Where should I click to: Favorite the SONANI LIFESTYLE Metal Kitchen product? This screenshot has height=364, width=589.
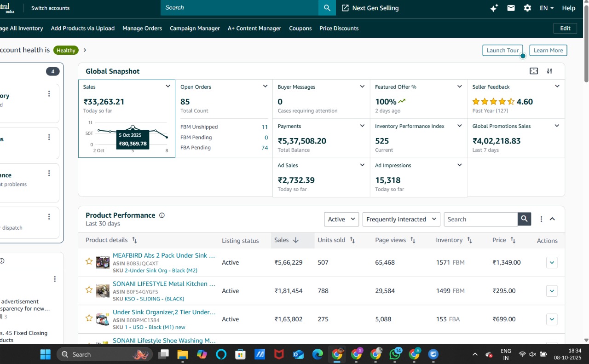pyautogui.click(x=89, y=290)
